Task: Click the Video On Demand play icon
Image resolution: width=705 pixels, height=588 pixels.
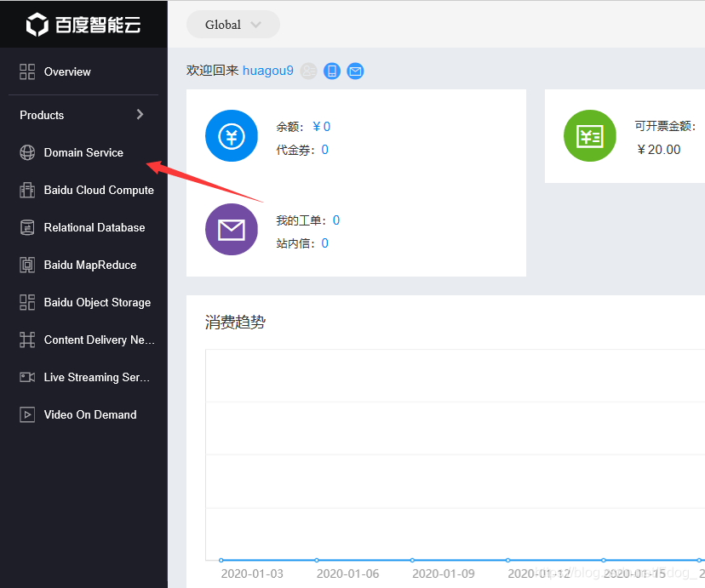Action: tap(27, 414)
